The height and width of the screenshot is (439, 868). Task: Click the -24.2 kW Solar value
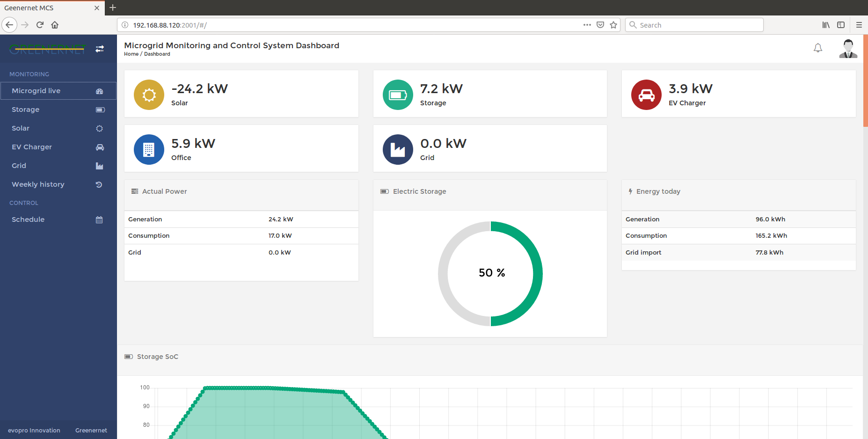click(x=199, y=89)
